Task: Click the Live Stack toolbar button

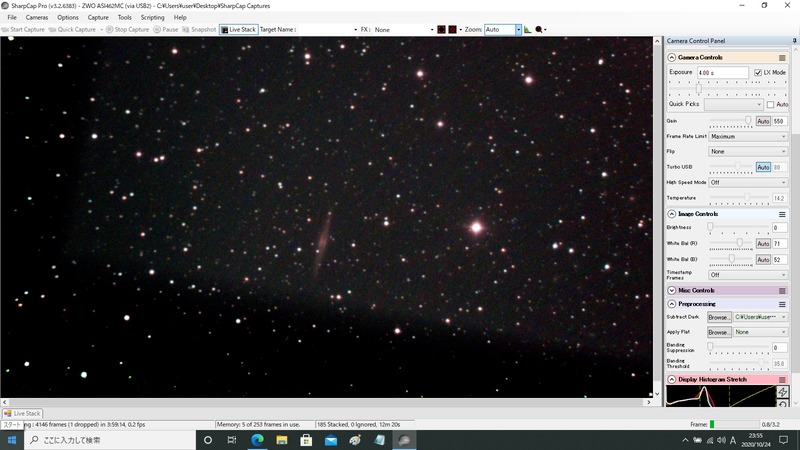Action: click(239, 30)
